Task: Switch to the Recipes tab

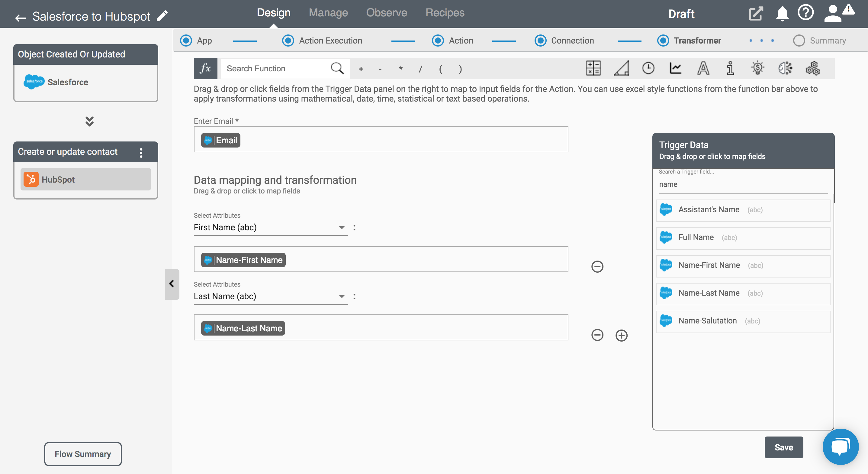Action: pos(445,13)
